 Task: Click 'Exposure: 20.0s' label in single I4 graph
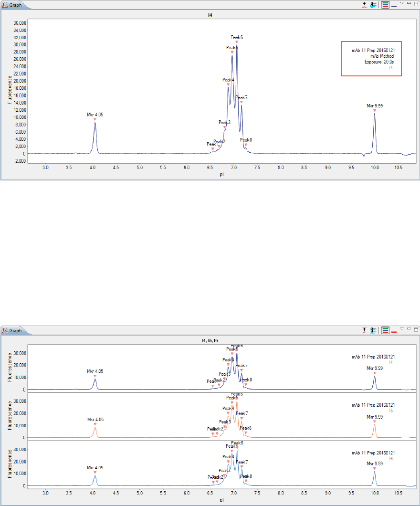(379, 62)
